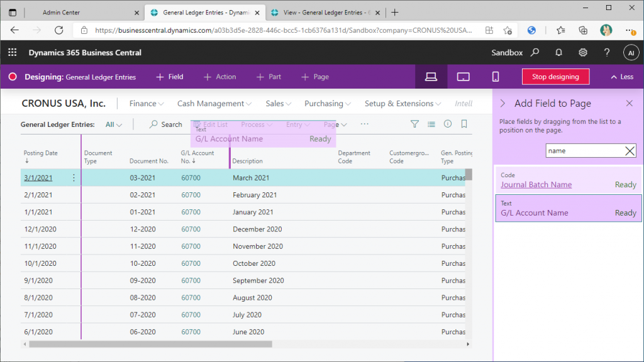
Task: Expand the Finance menu
Action: 146,104
